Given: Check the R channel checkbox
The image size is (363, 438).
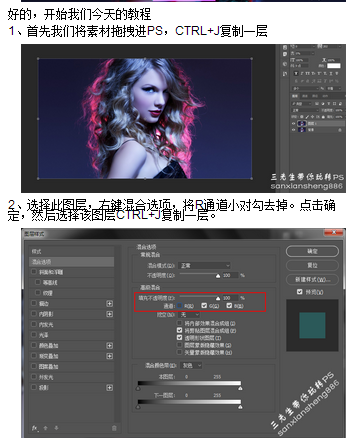Looking at the screenshot, I should coord(180,306).
